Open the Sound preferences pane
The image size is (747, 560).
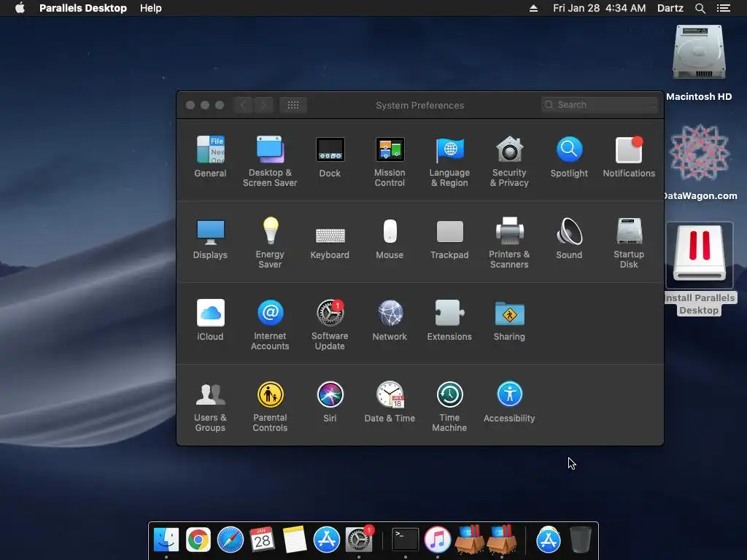[x=569, y=238]
